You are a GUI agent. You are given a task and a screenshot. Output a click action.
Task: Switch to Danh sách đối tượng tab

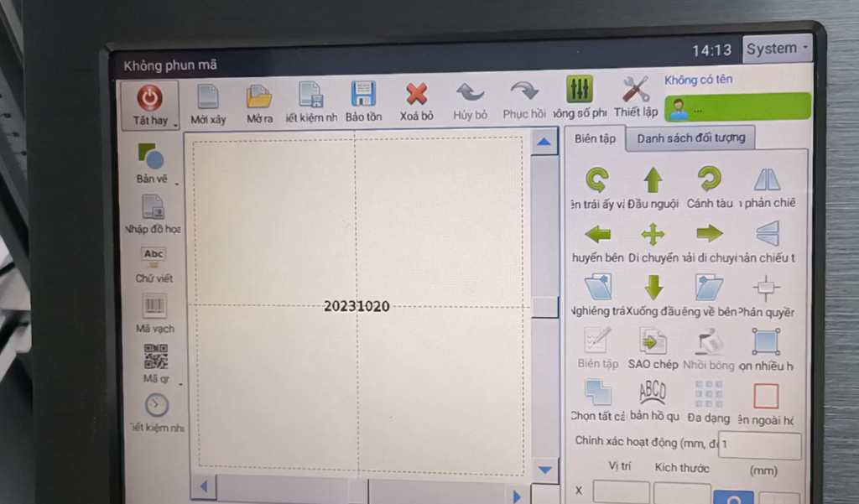(690, 138)
